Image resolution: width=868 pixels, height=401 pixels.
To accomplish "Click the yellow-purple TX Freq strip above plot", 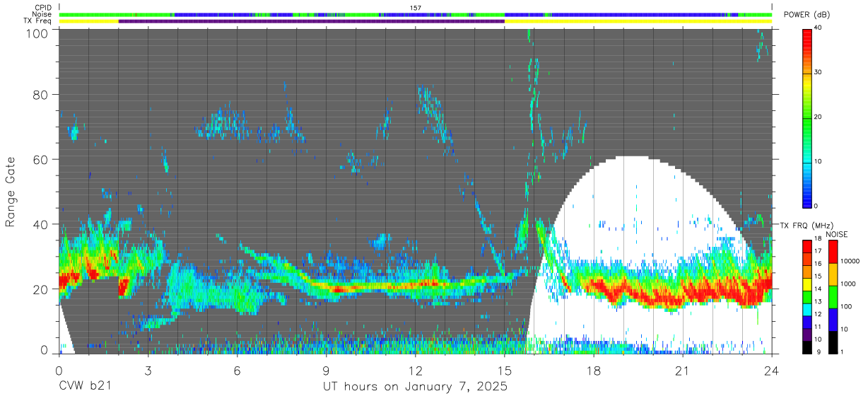I will click(x=416, y=21).
